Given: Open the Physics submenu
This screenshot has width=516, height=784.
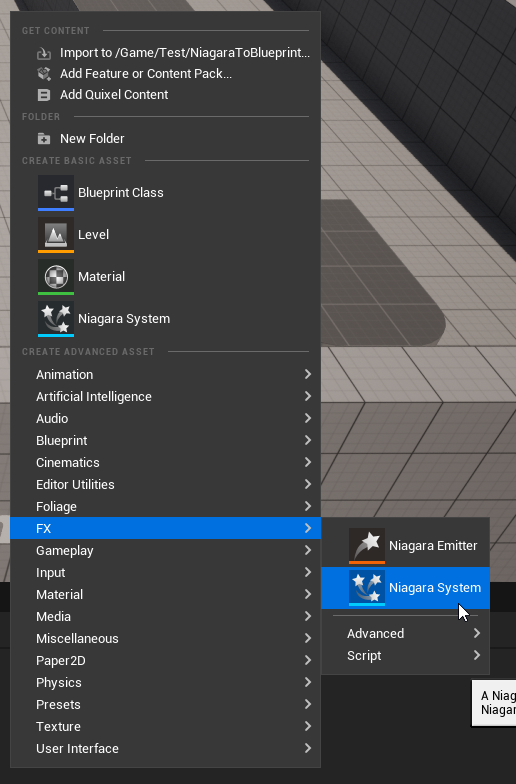Looking at the screenshot, I should [165, 682].
